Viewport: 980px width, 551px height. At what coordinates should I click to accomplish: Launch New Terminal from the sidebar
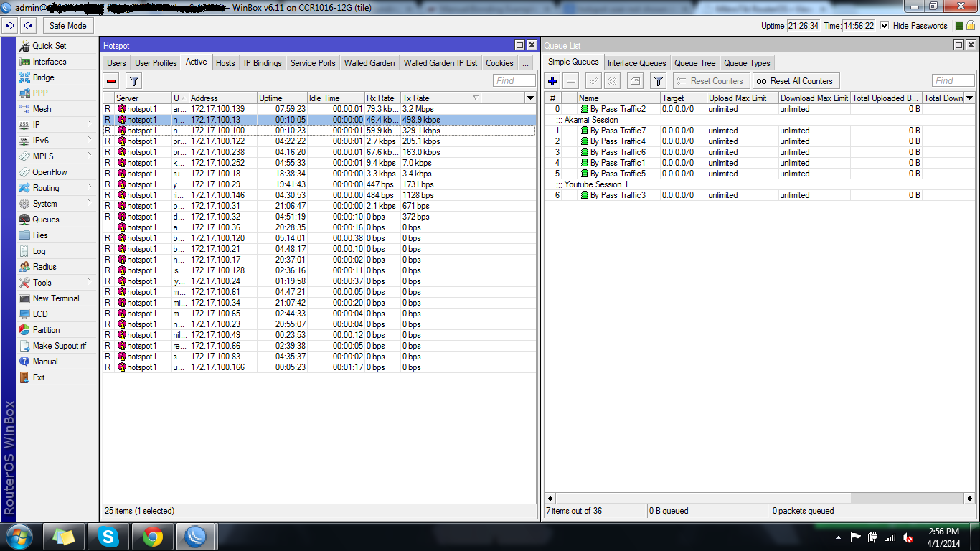click(56, 298)
